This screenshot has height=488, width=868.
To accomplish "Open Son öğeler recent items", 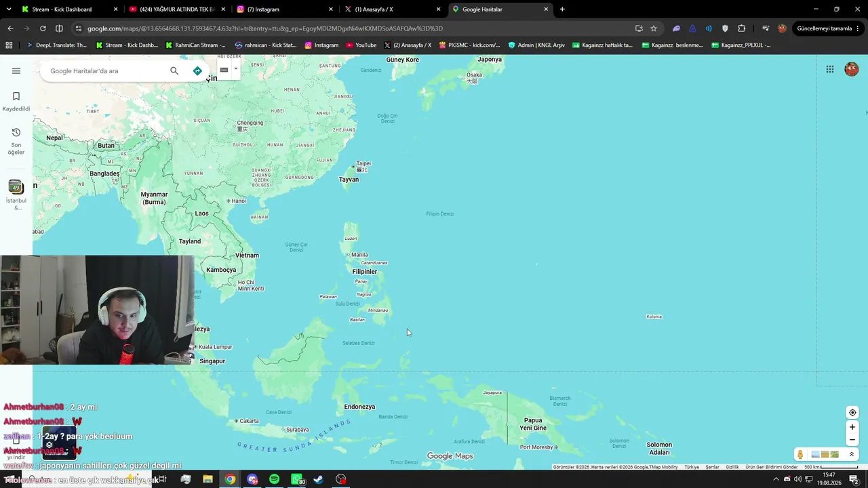I will [16, 141].
